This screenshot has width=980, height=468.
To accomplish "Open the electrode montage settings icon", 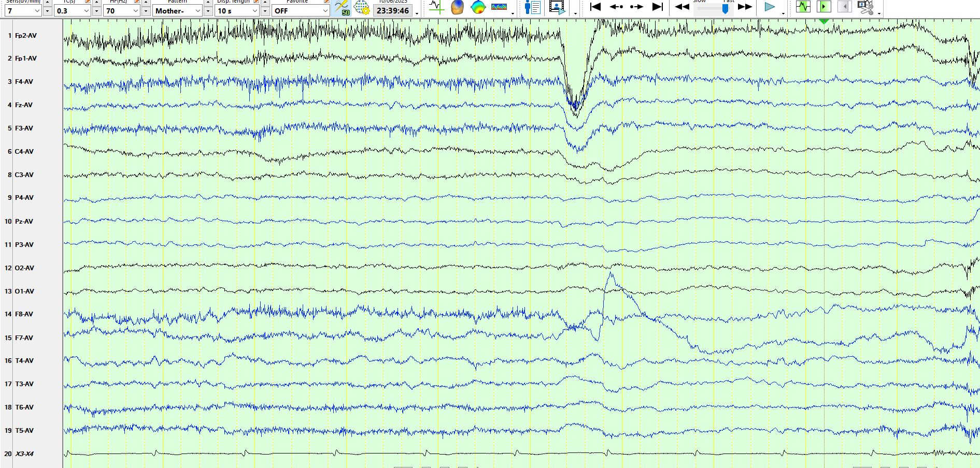I will tap(362, 8).
